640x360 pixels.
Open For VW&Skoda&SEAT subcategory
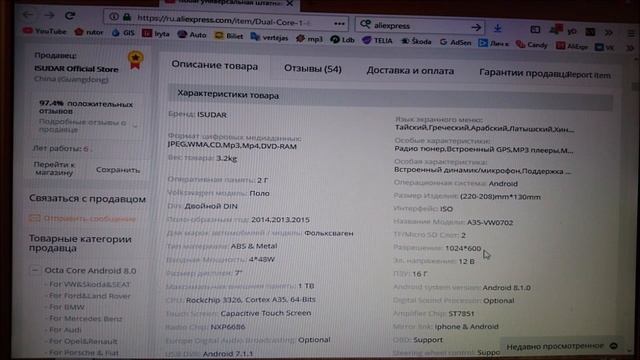click(x=89, y=284)
